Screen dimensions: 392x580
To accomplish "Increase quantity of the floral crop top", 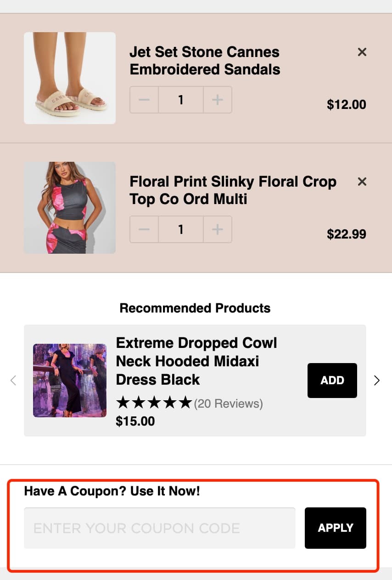I will (217, 229).
